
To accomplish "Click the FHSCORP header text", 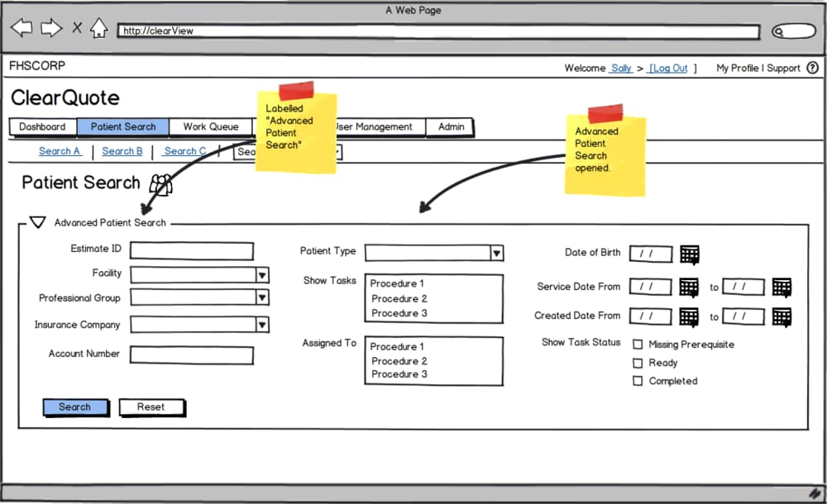I will pyautogui.click(x=37, y=66).
